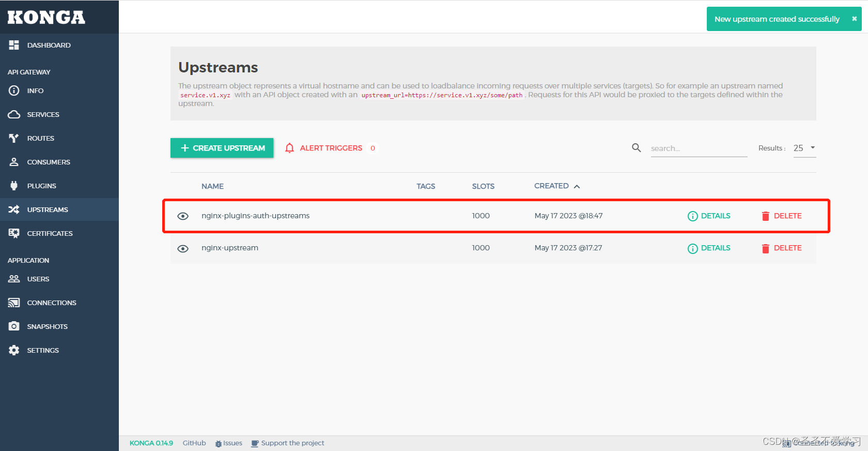Open Alert Triggers

(x=331, y=148)
